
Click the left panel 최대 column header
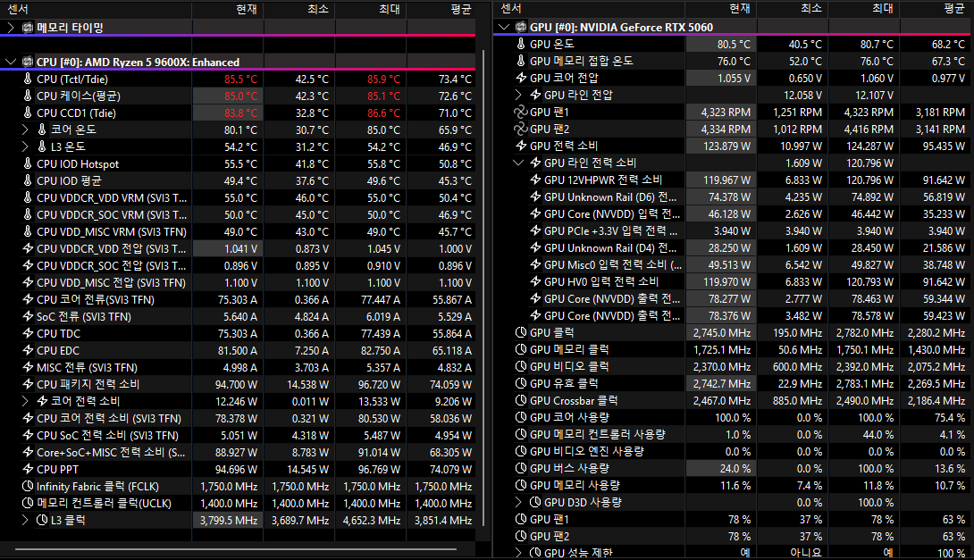click(371, 9)
